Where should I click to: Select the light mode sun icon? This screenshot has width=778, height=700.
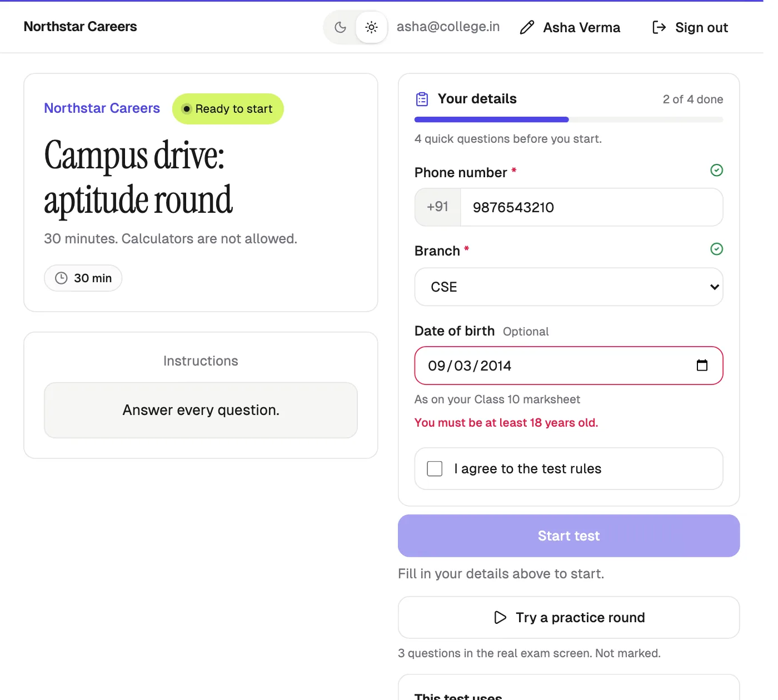coord(372,27)
